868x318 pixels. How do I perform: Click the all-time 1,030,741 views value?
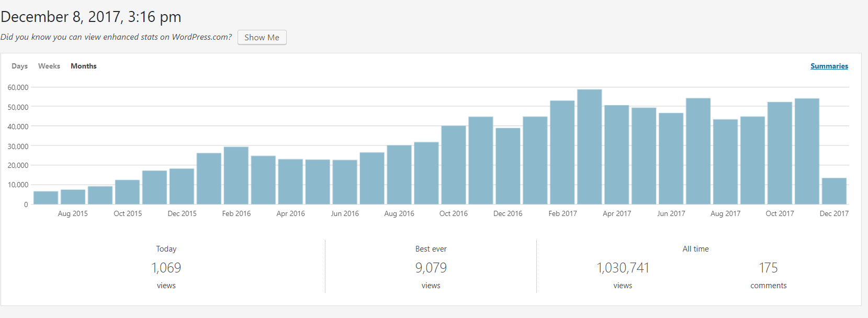click(x=623, y=268)
